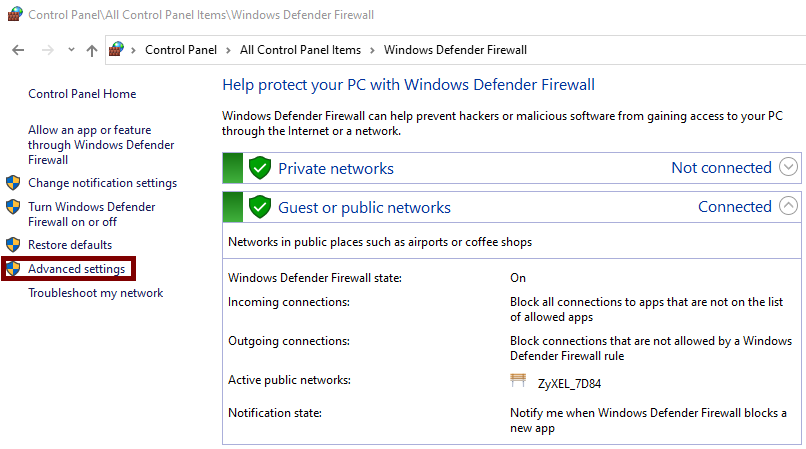The width and height of the screenshot is (806, 449).
Task: Click the Forward navigation arrow
Action: (x=47, y=50)
